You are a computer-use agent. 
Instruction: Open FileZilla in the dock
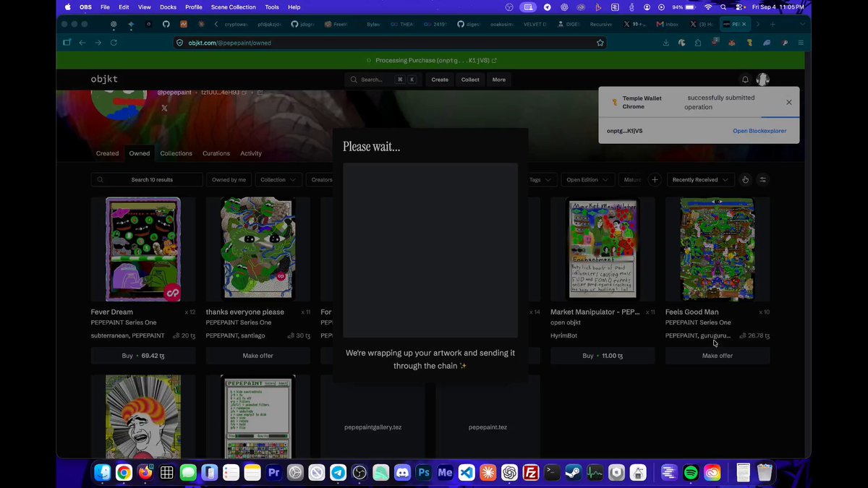pos(531,473)
